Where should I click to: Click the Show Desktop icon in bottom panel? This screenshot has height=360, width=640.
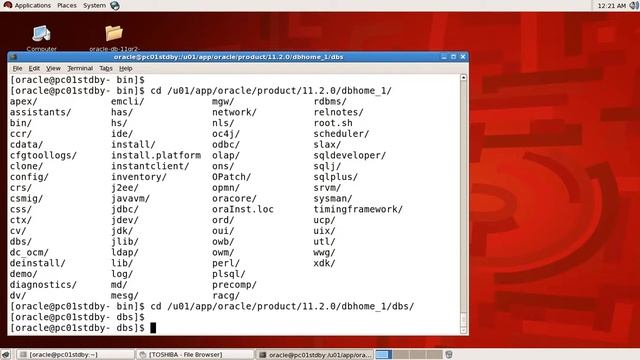[5, 355]
